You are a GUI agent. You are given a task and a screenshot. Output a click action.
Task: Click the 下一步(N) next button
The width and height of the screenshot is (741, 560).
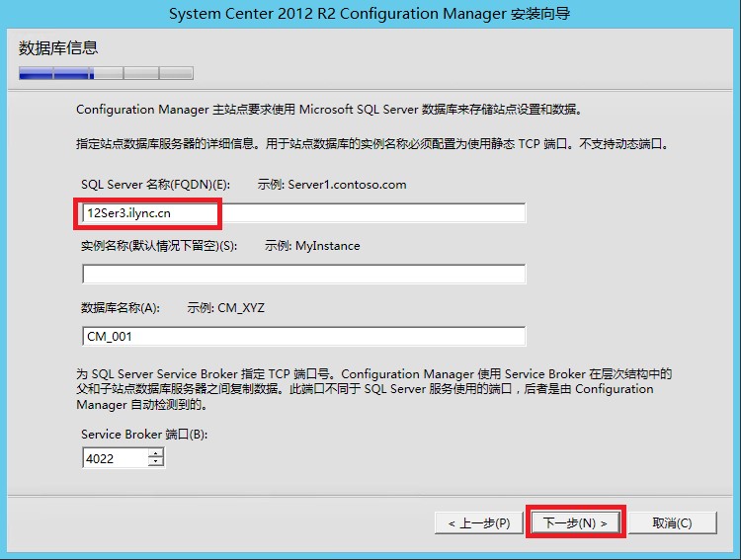(x=575, y=522)
